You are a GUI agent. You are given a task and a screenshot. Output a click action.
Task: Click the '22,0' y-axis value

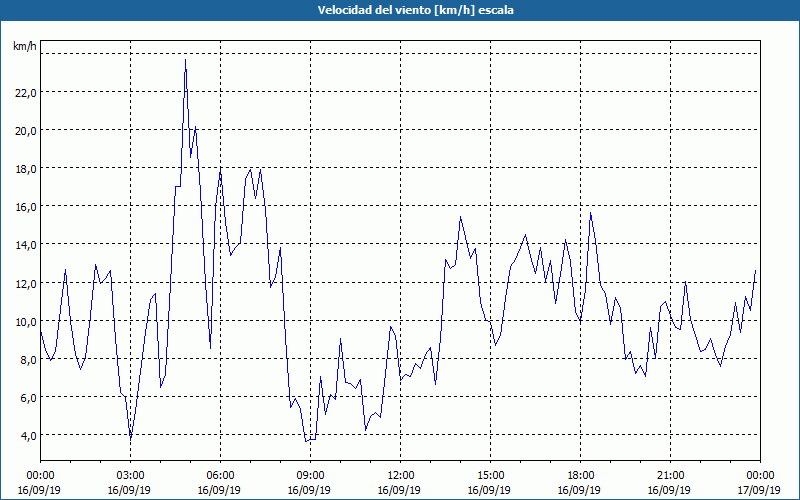click(27, 92)
